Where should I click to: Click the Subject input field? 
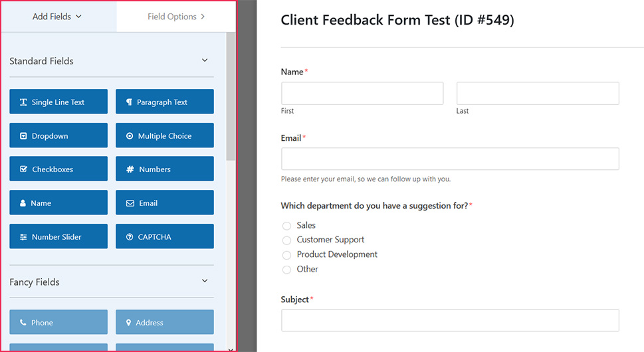tap(450, 320)
